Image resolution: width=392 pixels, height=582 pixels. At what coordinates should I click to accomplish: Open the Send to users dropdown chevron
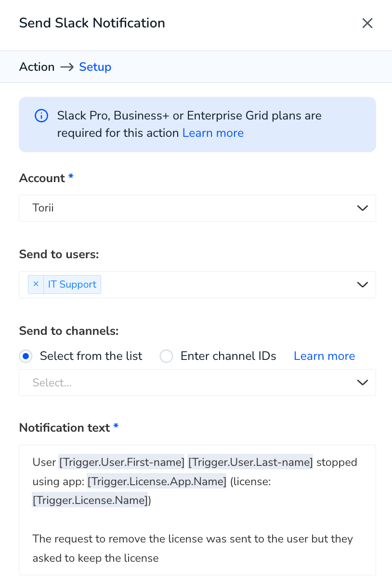pyautogui.click(x=362, y=285)
